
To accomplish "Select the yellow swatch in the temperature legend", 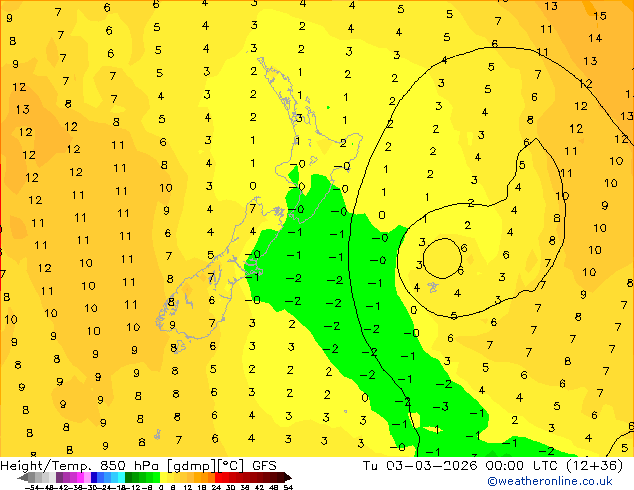I will (163, 477).
